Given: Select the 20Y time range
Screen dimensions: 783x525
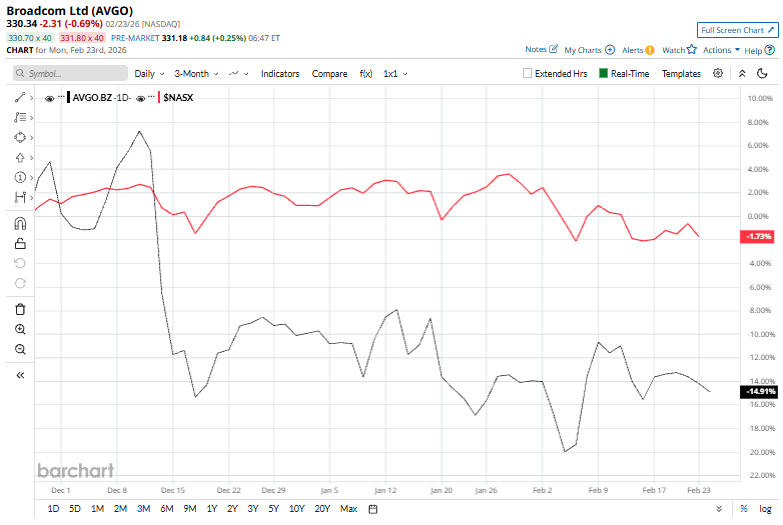Looking at the screenshot, I should (322, 509).
